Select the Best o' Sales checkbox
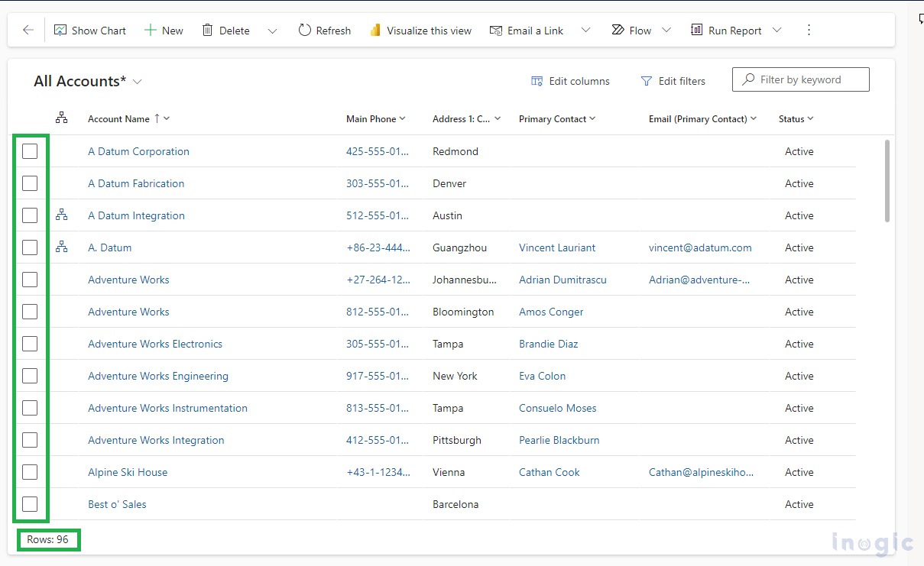 click(30, 504)
